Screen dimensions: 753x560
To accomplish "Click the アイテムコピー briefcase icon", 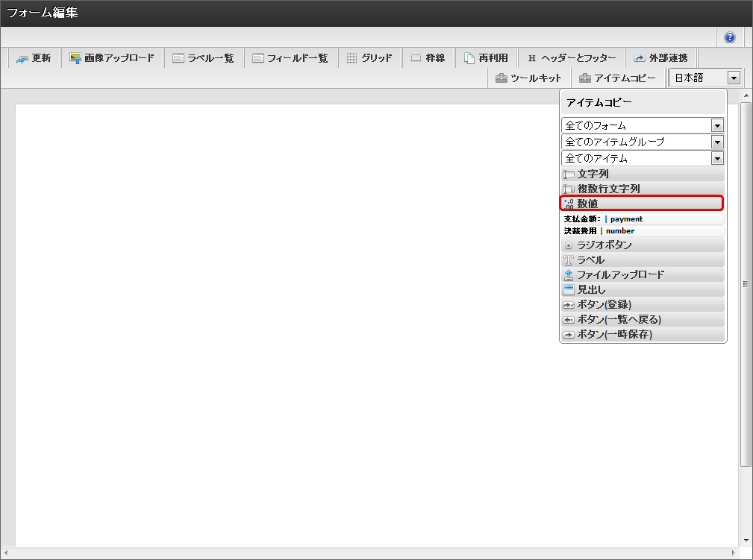I will coord(584,78).
